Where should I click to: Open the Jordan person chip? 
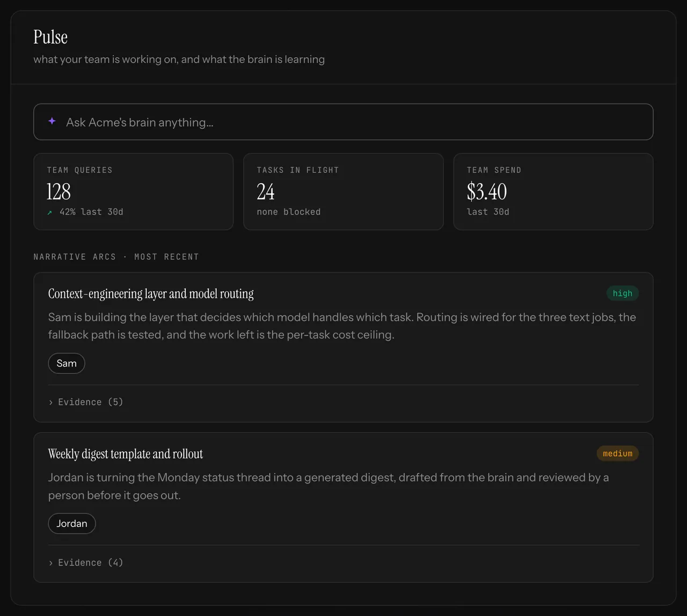click(x=72, y=524)
